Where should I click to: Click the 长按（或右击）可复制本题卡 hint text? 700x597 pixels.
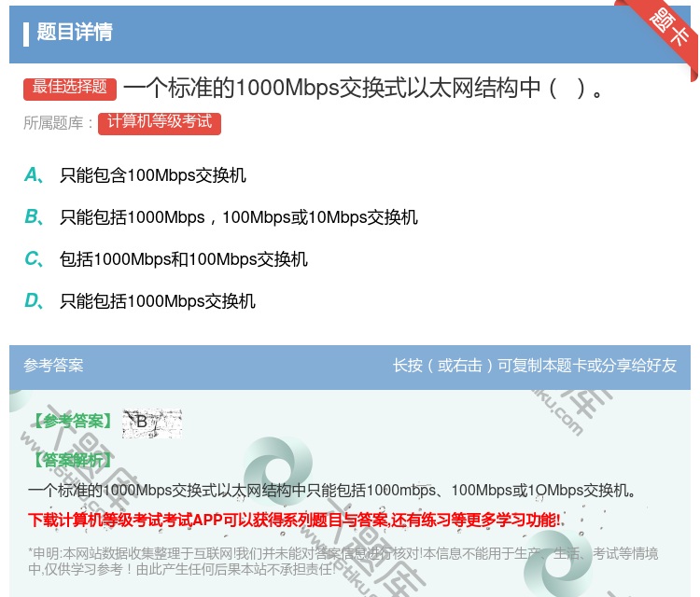pyautogui.click(x=535, y=366)
